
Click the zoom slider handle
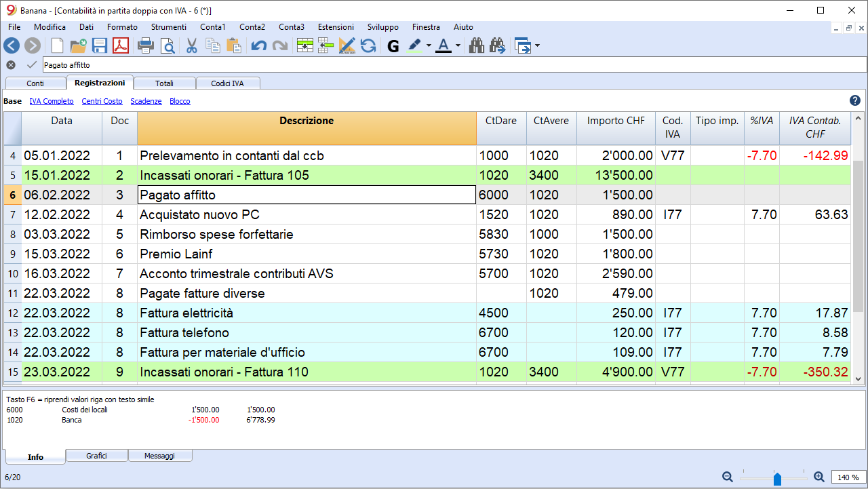tap(777, 478)
